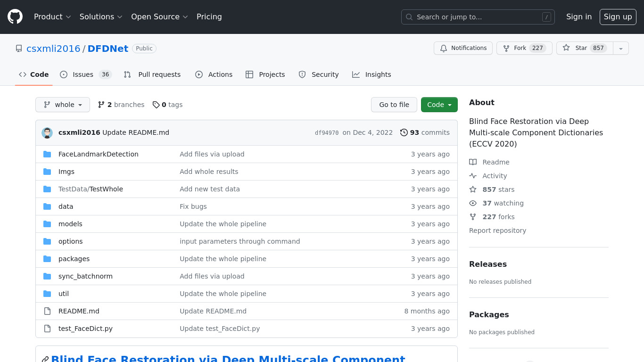Click 'Update README.md' latest commit message
Screen dimensions: 644x362
(x=136, y=132)
